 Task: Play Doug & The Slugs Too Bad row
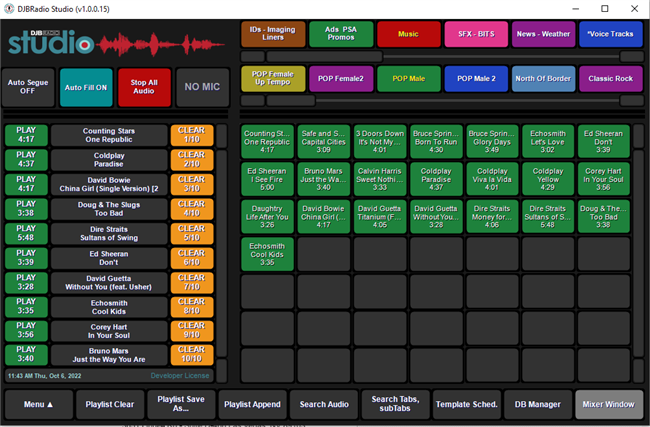click(x=26, y=209)
